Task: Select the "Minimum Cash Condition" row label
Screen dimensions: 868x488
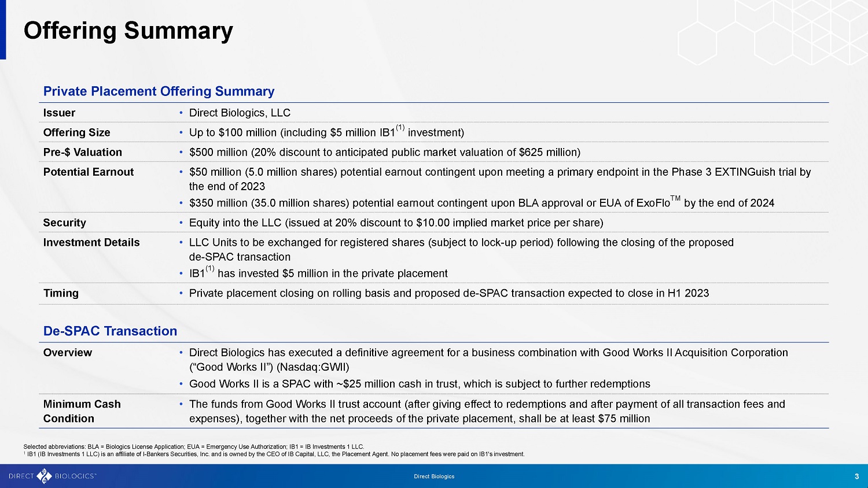Action: coord(82,411)
